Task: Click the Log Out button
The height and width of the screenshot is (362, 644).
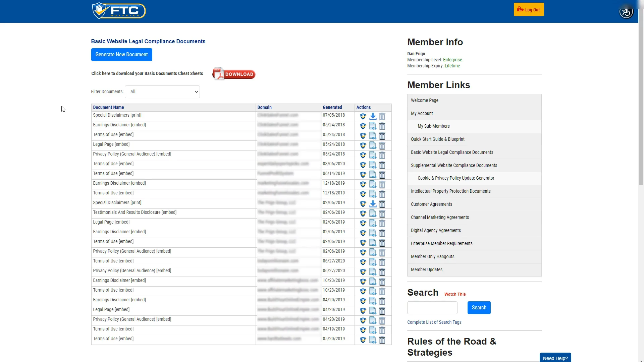Action: pyautogui.click(x=528, y=9)
